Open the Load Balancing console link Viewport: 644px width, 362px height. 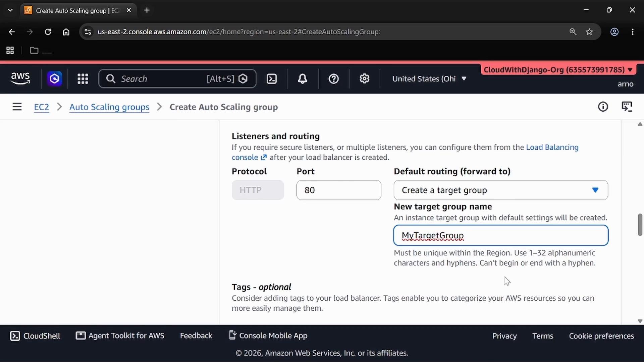(x=552, y=147)
